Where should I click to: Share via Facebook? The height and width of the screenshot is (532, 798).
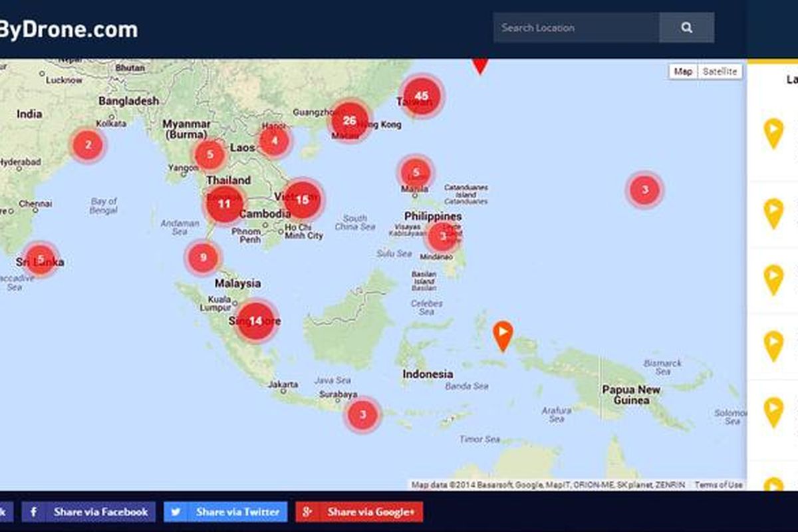pyautogui.click(x=89, y=512)
